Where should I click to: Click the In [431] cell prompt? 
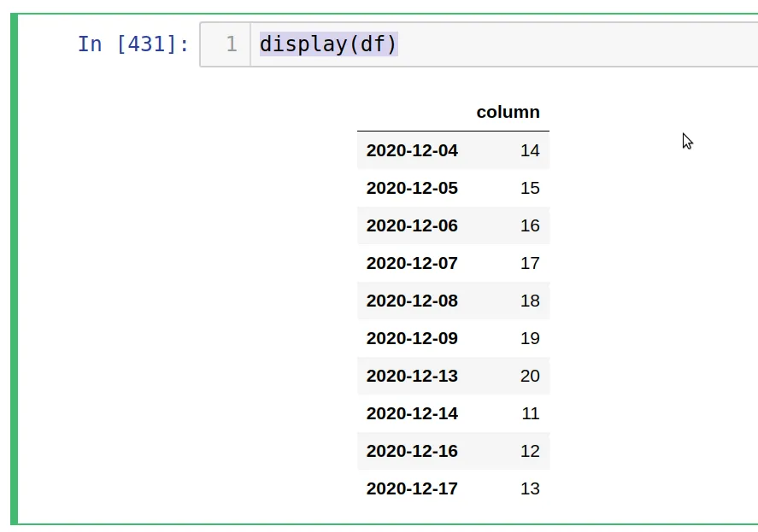point(133,44)
